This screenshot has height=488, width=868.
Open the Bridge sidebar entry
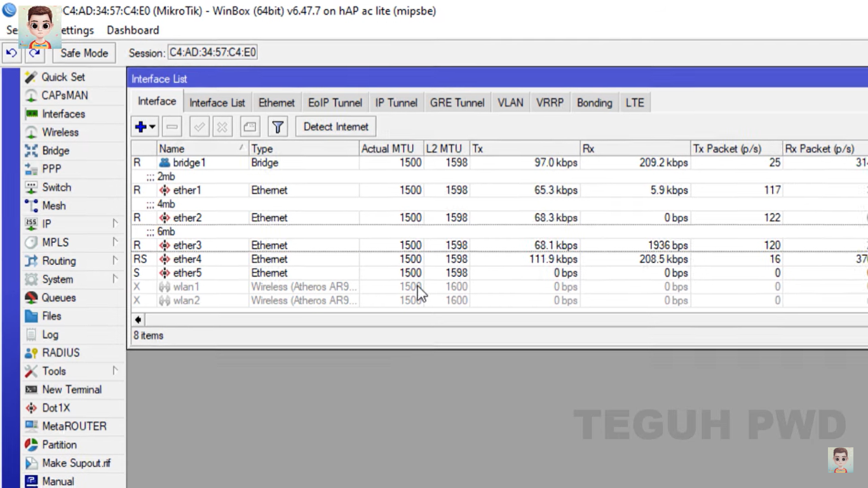pyautogui.click(x=55, y=151)
